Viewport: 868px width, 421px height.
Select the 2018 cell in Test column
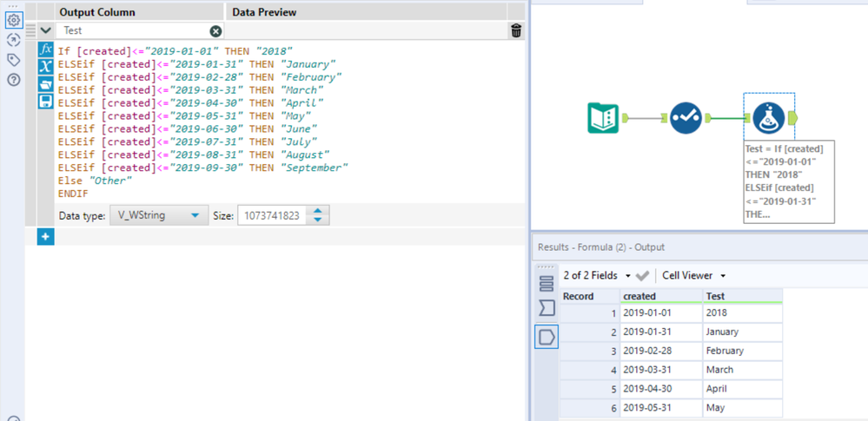pos(742,312)
